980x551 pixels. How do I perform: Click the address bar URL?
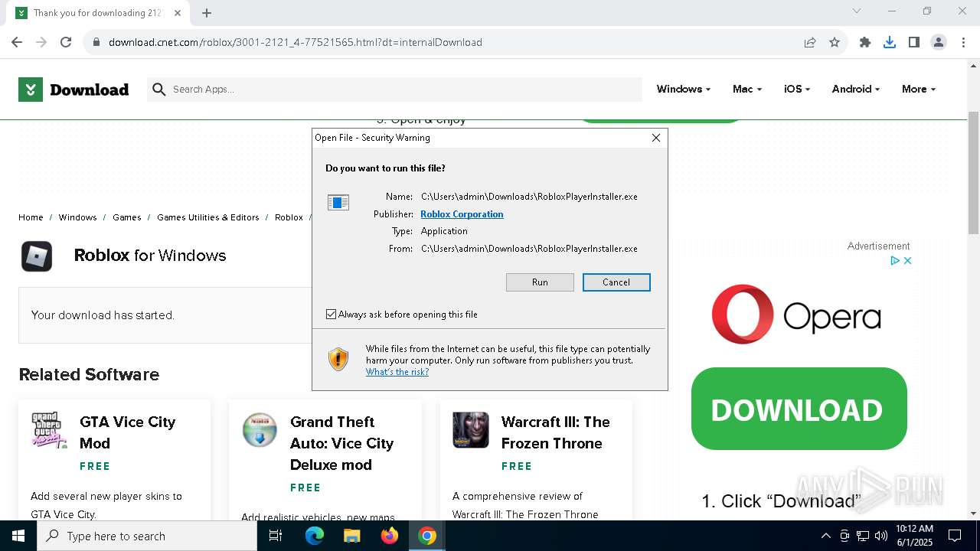(296, 42)
